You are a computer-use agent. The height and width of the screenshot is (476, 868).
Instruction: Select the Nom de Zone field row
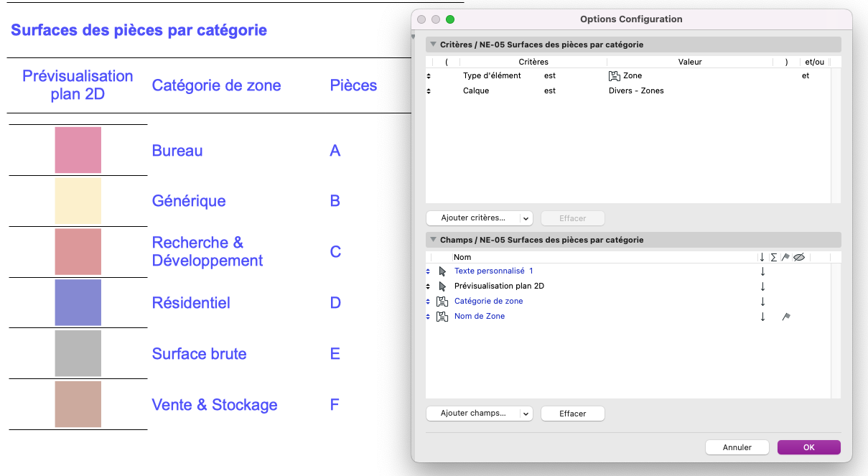[x=628, y=317]
